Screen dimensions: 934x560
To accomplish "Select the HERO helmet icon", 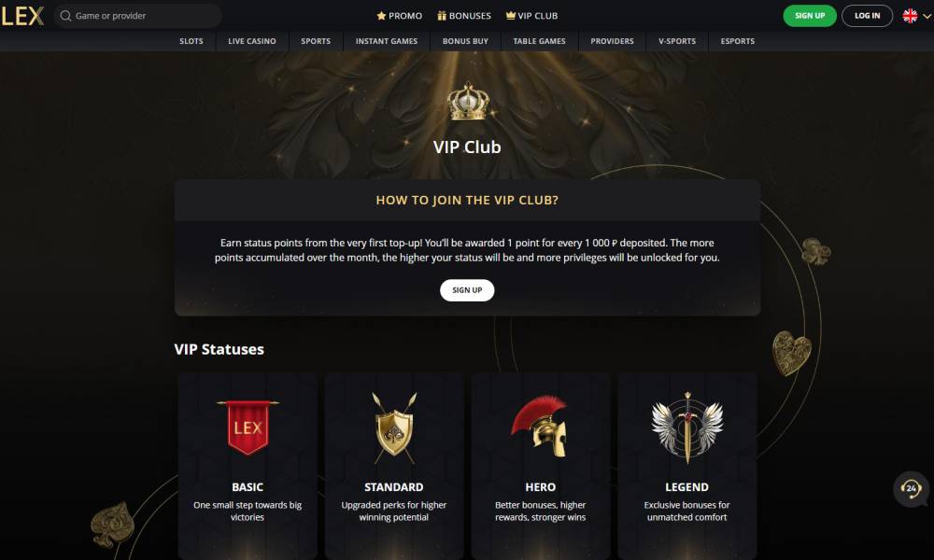I will [540, 427].
